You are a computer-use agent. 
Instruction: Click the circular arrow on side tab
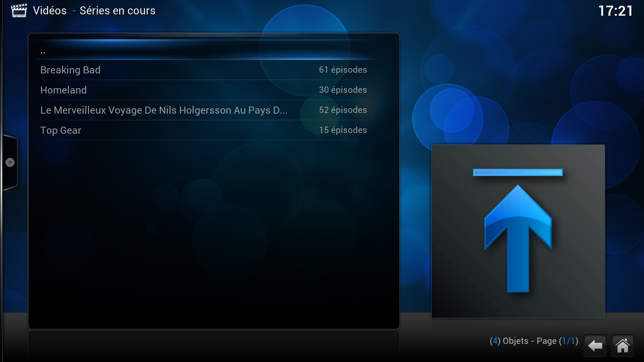click(x=10, y=163)
